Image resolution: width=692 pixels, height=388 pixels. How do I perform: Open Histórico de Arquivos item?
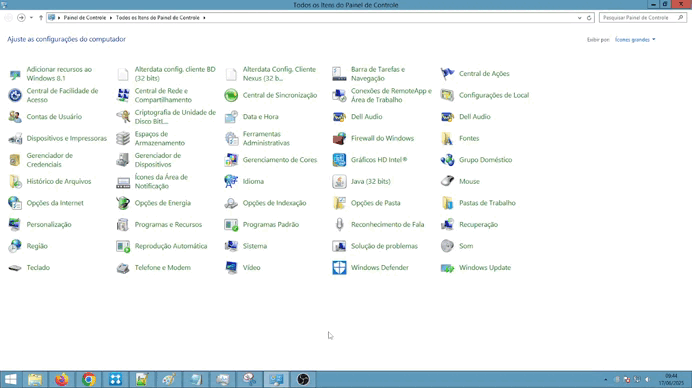point(59,181)
